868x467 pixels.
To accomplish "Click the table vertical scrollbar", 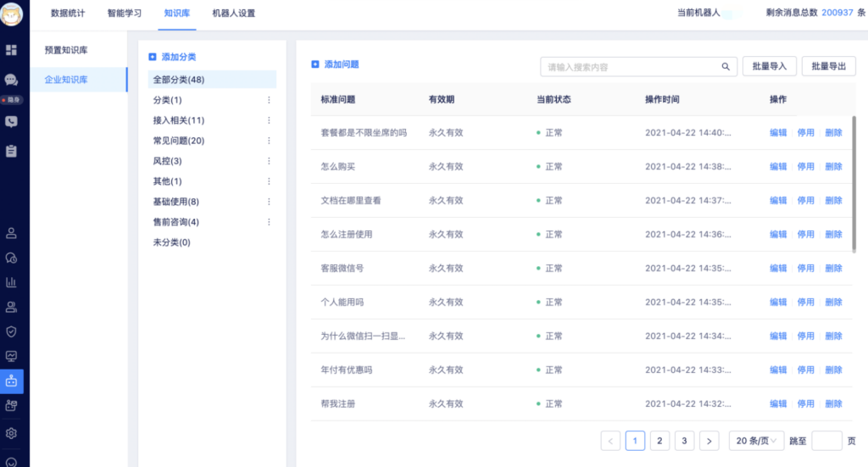I will pos(854,184).
